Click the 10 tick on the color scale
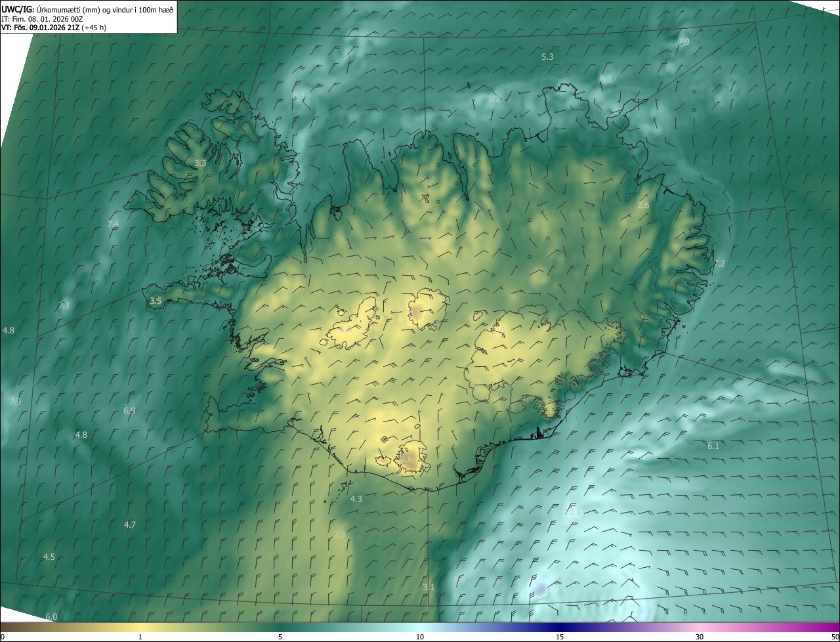Viewport: 840px width, 642px height. coord(420,637)
